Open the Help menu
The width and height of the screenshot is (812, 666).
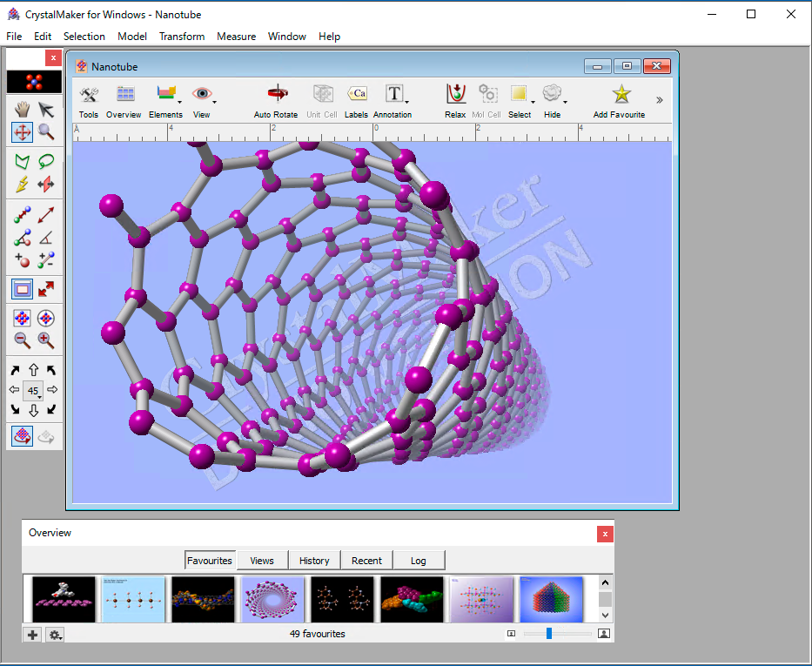329,37
